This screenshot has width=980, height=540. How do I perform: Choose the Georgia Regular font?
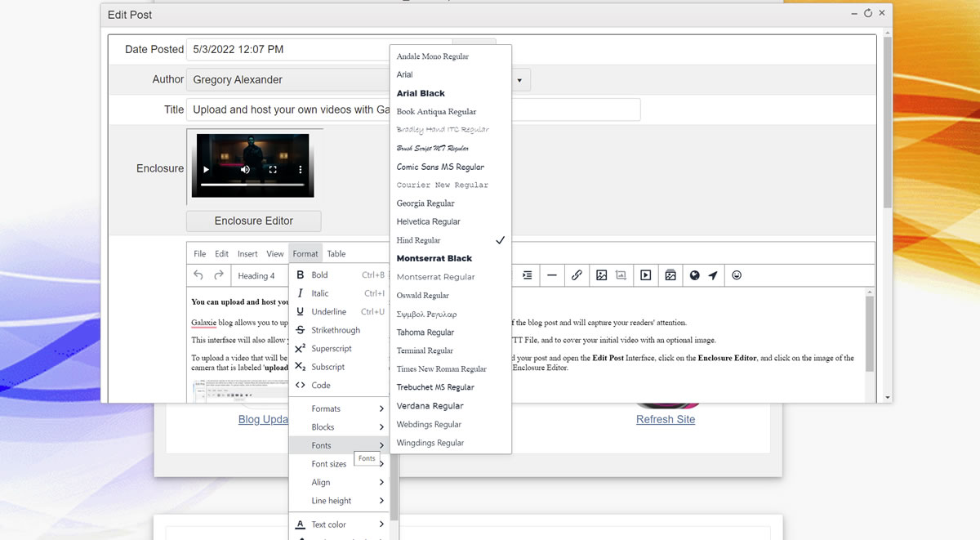pos(451,203)
